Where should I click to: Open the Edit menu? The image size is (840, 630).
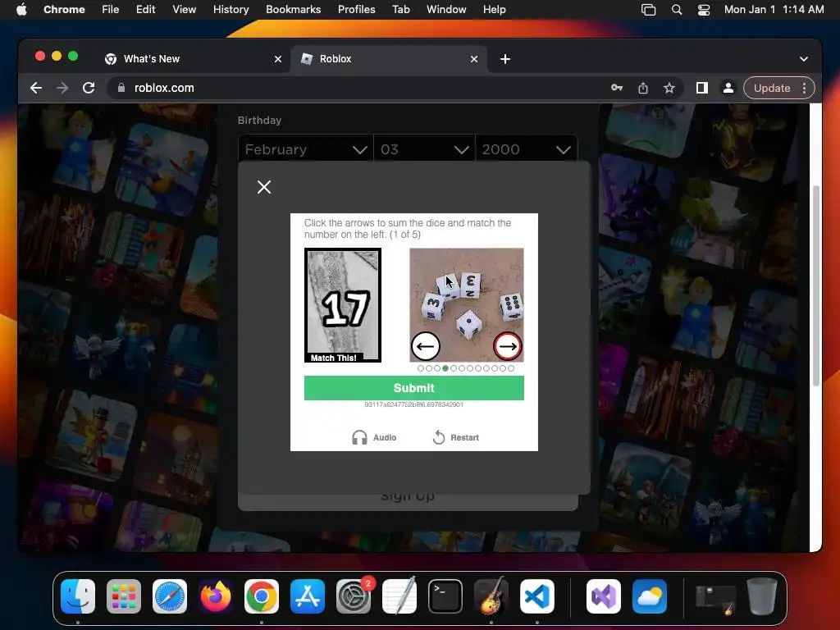tap(146, 10)
